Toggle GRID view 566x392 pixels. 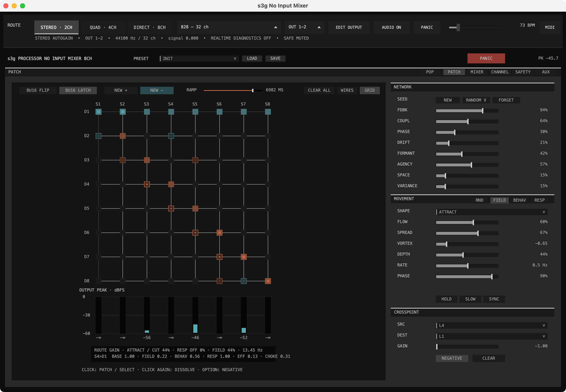370,90
